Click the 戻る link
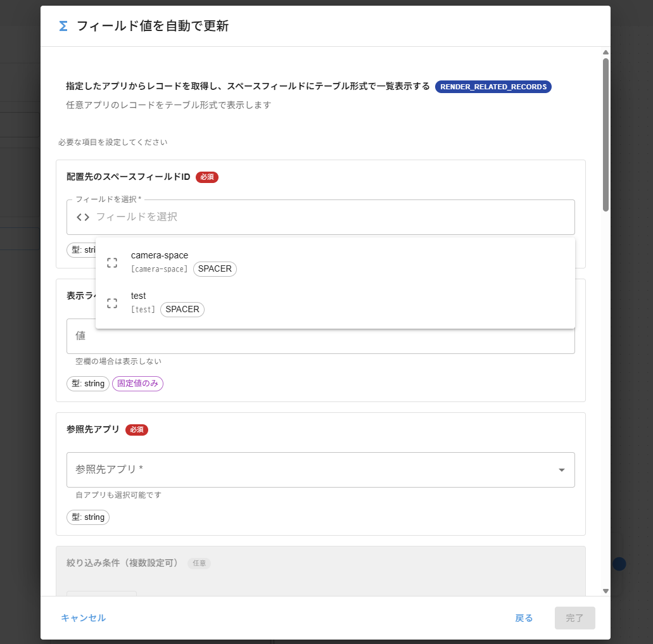653x644 pixels. [523, 618]
